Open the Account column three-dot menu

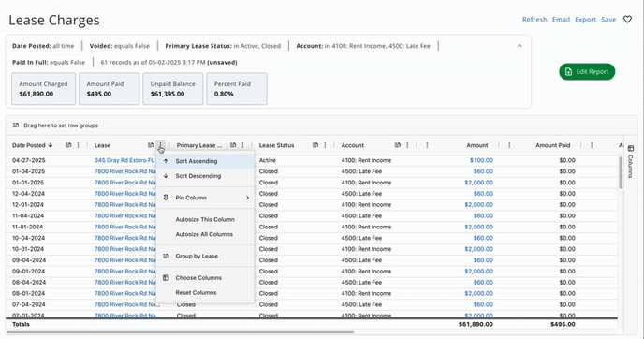pyautogui.click(x=407, y=145)
